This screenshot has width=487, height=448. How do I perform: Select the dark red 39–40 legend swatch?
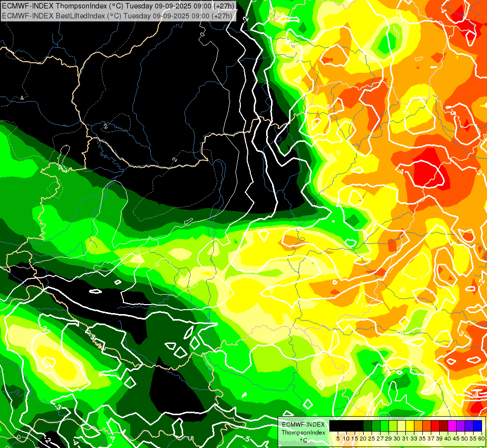point(444,426)
